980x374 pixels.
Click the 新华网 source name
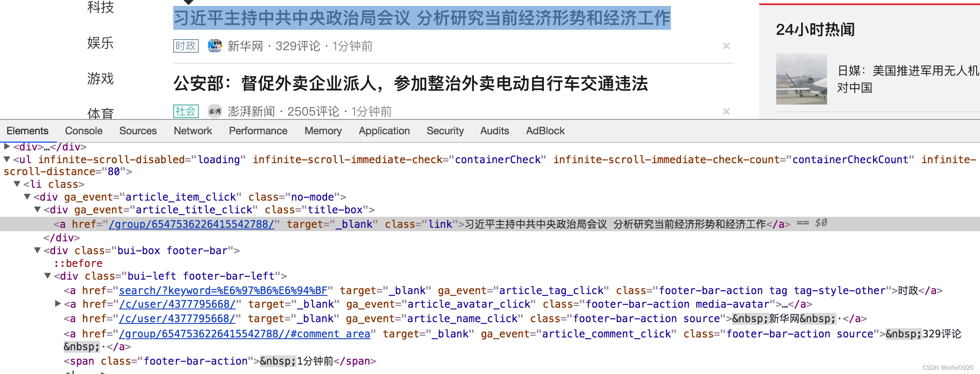pos(245,46)
